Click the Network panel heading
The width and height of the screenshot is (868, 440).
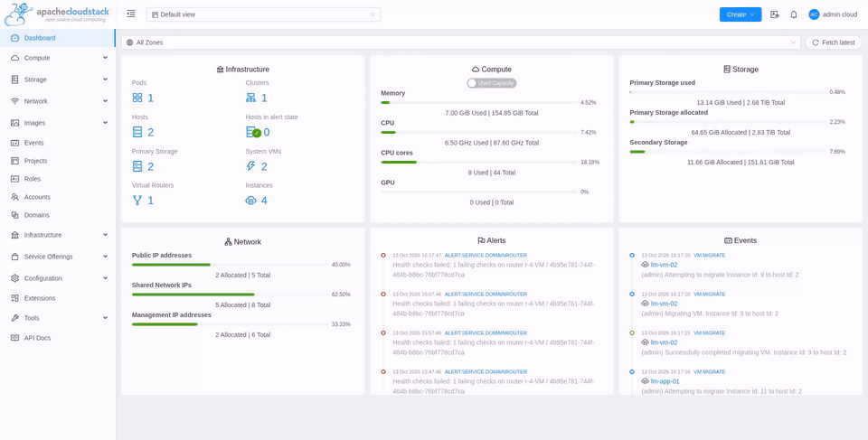(243, 242)
